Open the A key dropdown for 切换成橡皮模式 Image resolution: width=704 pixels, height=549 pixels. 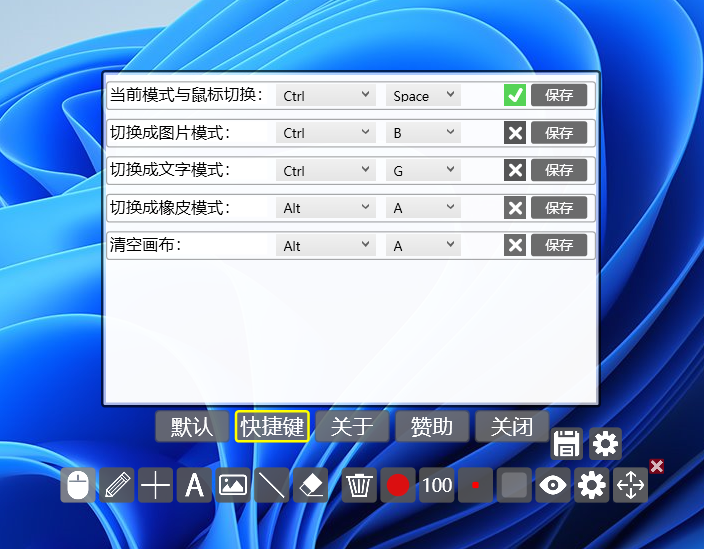[423, 208]
